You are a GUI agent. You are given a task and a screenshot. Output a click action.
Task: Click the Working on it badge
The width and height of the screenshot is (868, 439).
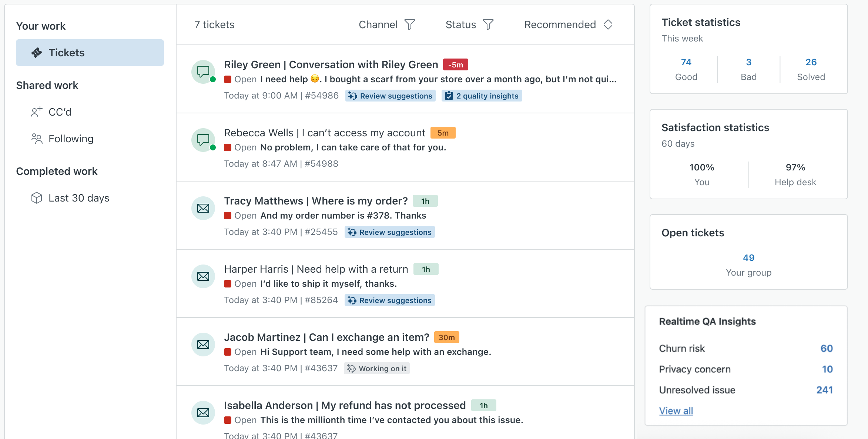[377, 369]
